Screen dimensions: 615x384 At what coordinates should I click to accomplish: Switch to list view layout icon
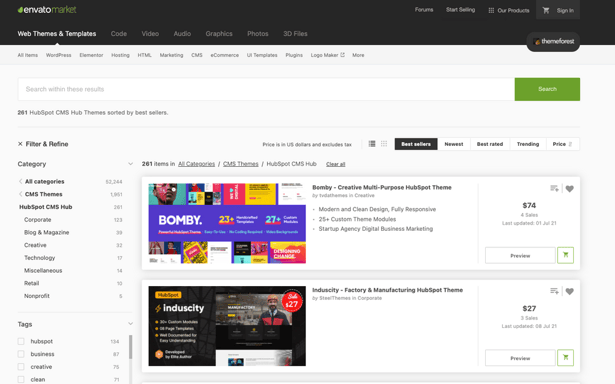tap(372, 144)
